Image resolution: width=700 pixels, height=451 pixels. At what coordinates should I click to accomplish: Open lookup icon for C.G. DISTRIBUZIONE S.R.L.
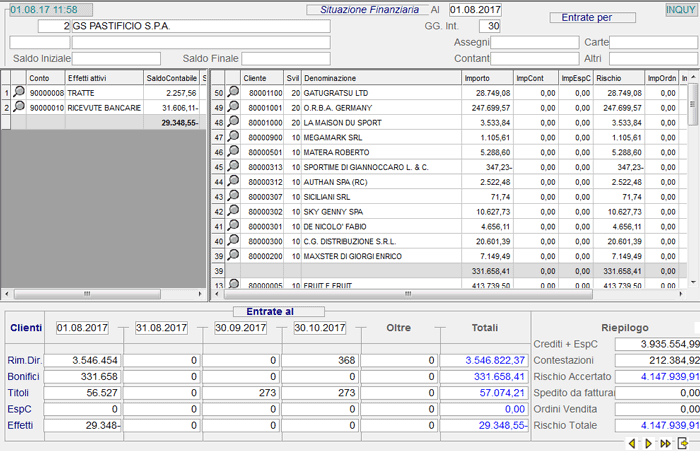click(x=233, y=241)
